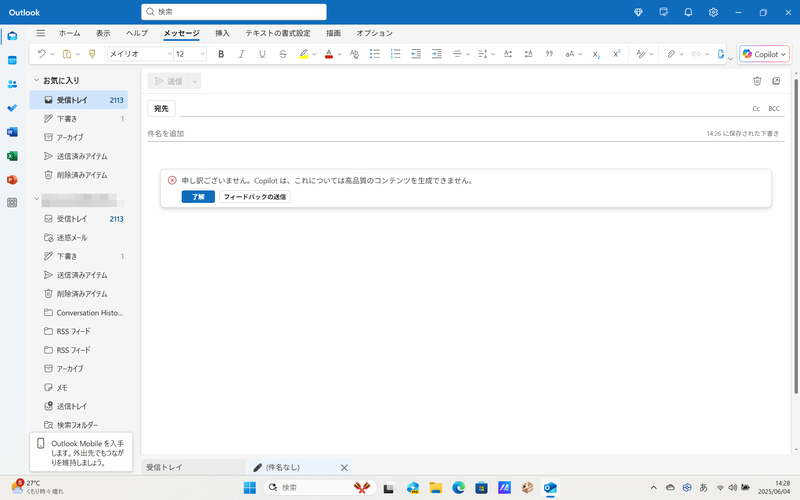Apply subscript formatting
800x500 pixels.
596,54
